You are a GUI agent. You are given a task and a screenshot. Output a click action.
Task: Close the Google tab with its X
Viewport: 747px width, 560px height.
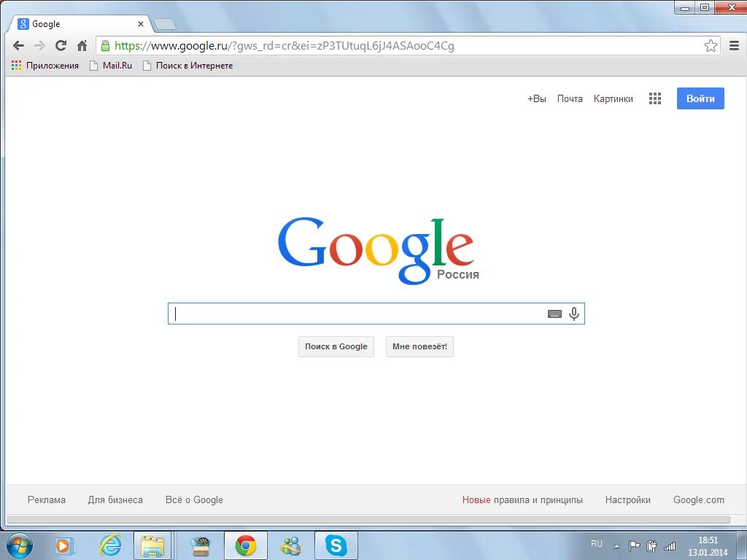click(x=141, y=24)
